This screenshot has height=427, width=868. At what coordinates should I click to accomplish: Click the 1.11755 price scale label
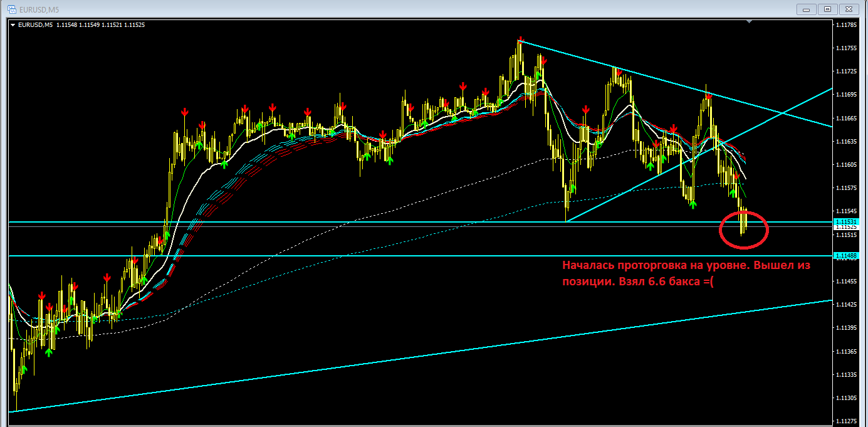click(x=847, y=48)
